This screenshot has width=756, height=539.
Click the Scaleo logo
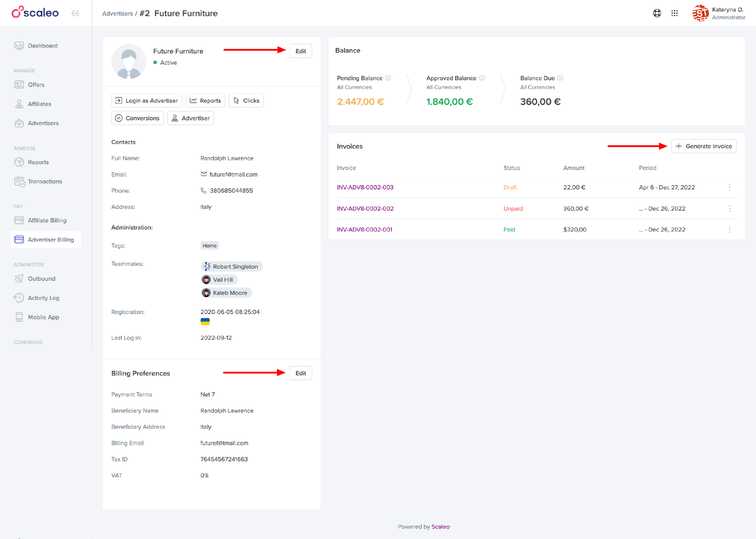pyautogui.click(x=35, y=13)
